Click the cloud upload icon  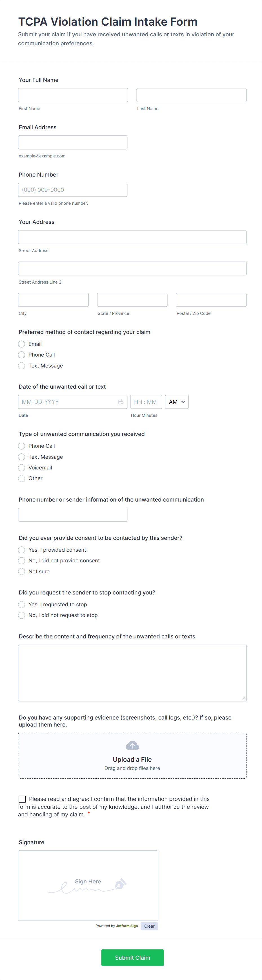point(132,745)
